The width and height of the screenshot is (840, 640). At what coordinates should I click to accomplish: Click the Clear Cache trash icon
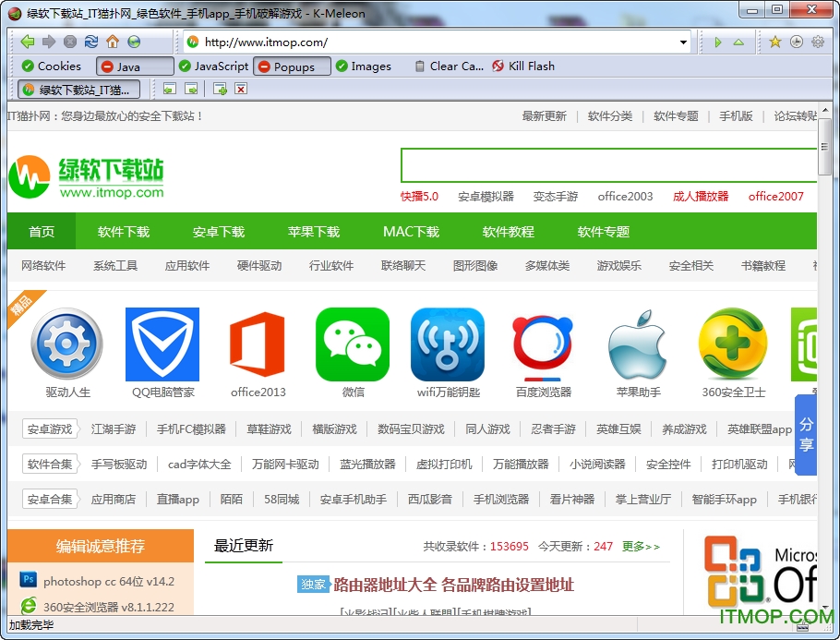point(421,66)
